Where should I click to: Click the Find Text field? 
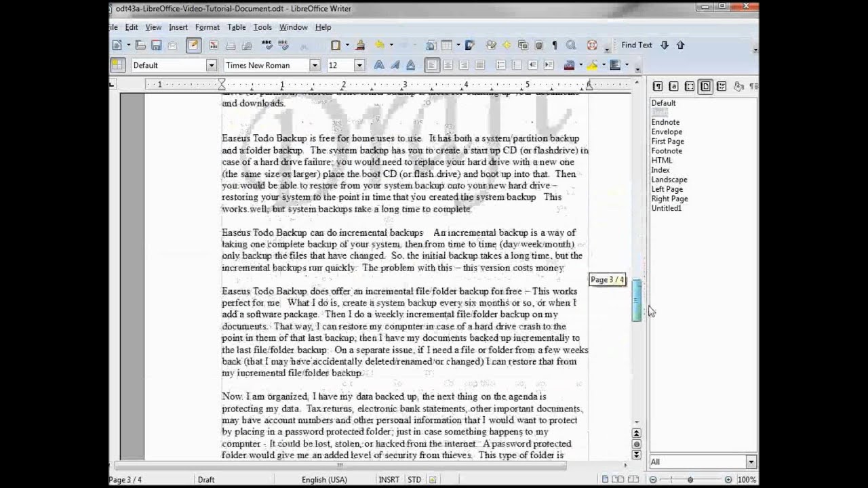pos(637,45)
